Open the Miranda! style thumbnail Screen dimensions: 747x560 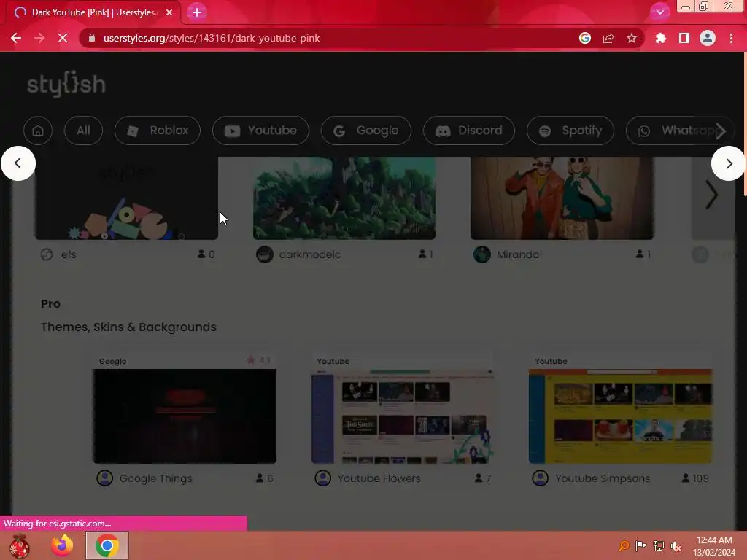coord(562,198)
